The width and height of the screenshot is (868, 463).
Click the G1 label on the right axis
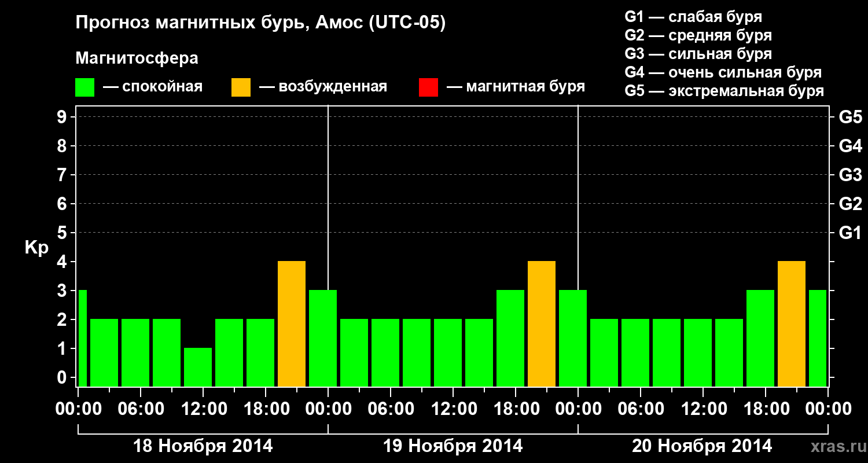point(850,233)
